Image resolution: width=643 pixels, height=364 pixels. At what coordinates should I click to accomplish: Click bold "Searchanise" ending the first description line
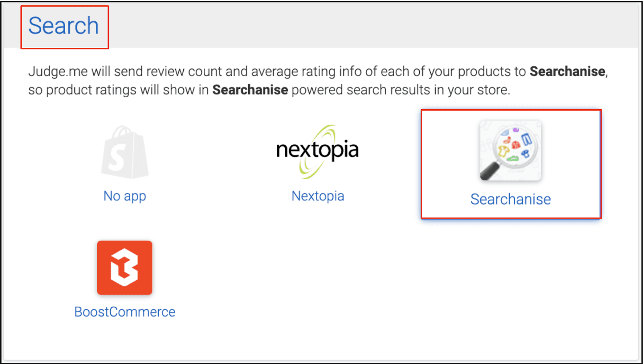point(567,72)
